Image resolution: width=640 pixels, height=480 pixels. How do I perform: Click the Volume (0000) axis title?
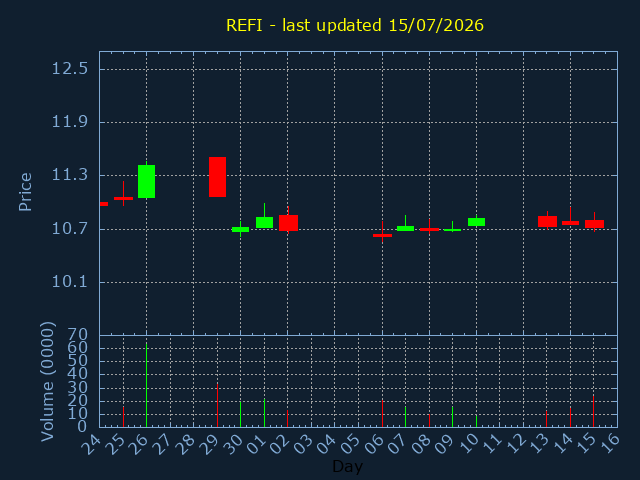pyautogui.click(x=47, y=381)
